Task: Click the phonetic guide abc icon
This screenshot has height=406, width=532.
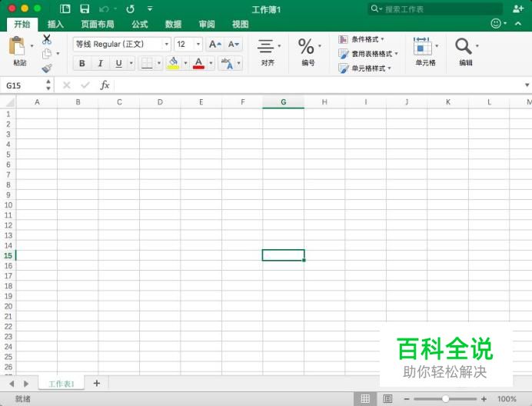Action: pyautogui.click(x=227, y=63)
